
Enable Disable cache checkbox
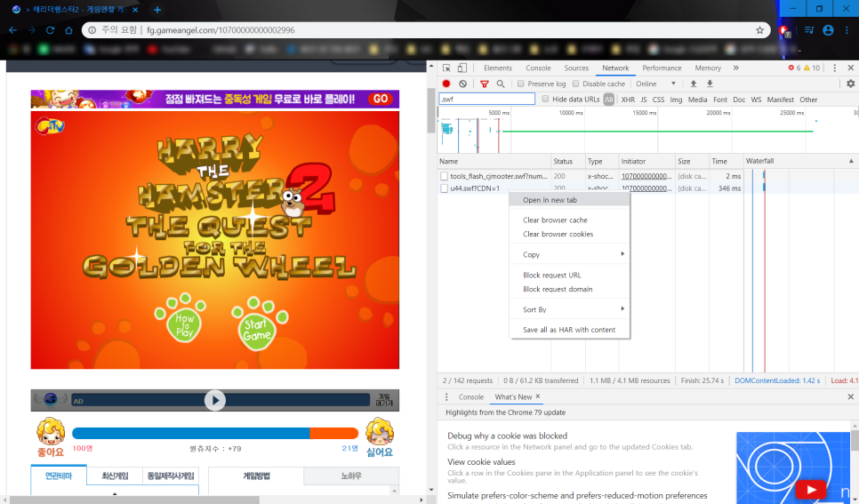(x=575, y=84)
